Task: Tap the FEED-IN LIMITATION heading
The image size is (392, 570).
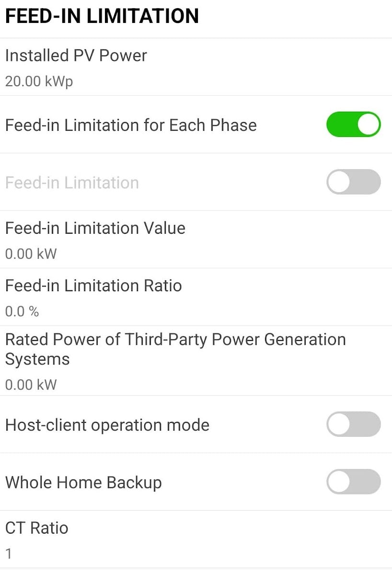Action: point(102,16)
